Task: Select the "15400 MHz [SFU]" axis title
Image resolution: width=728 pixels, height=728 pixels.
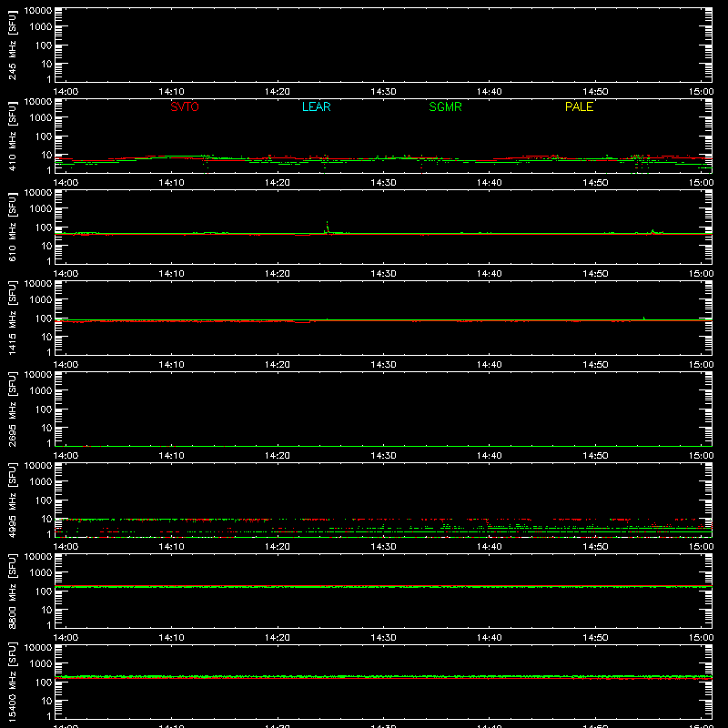Action: click(13, 682)
